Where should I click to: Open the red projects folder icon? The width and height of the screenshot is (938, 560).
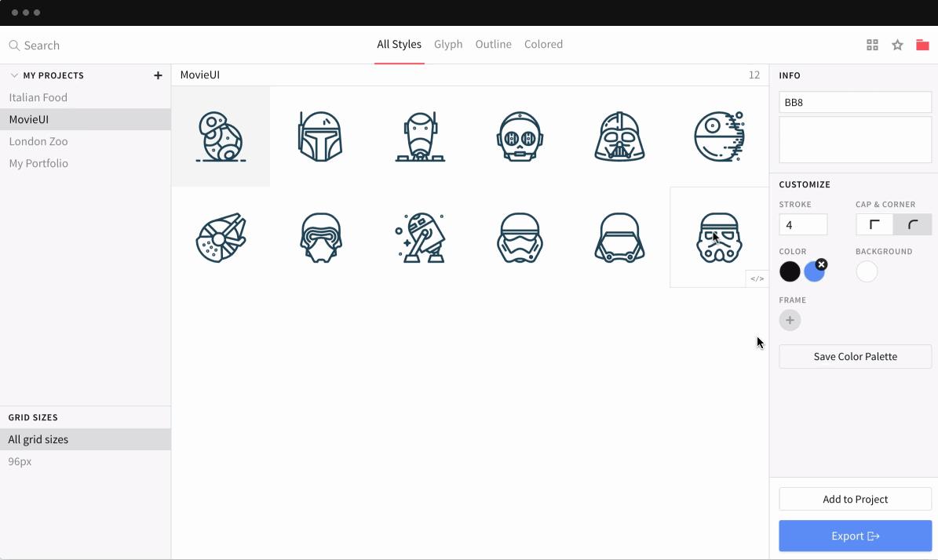point(922,45)
